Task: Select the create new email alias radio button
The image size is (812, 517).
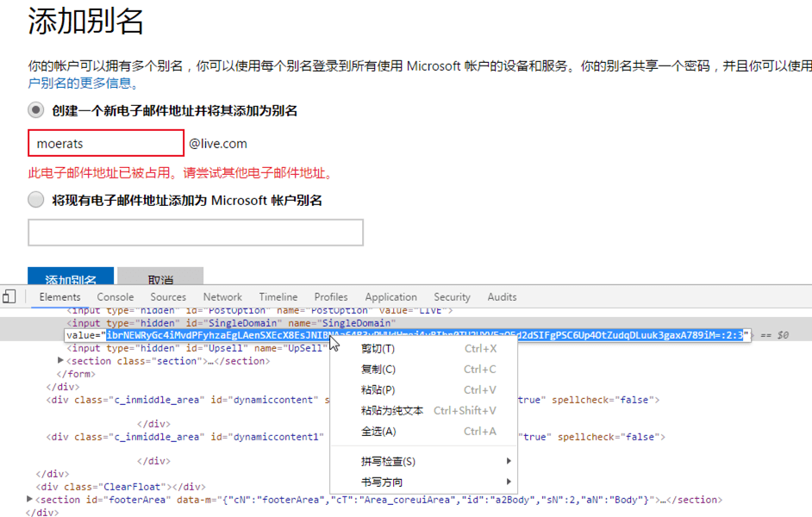Action: 35,110
